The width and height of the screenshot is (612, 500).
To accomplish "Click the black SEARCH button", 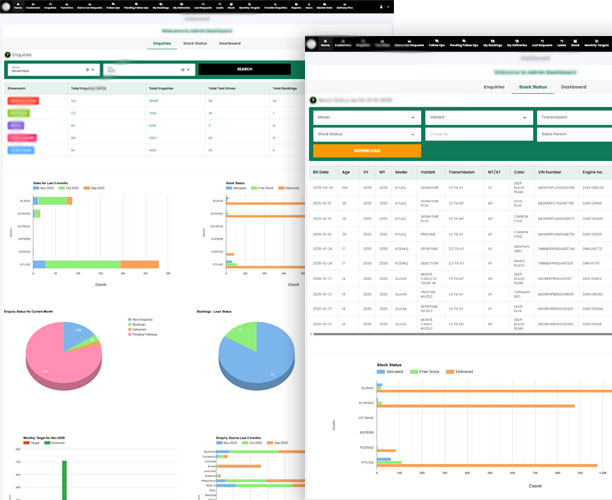I will click(245, 70).
